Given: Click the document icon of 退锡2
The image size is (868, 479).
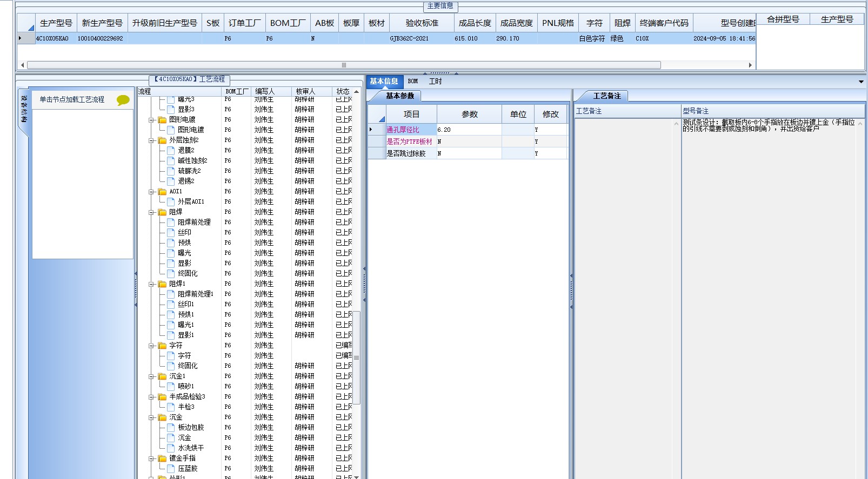Looking at the screenshot, I should click(x=171, y=181).
